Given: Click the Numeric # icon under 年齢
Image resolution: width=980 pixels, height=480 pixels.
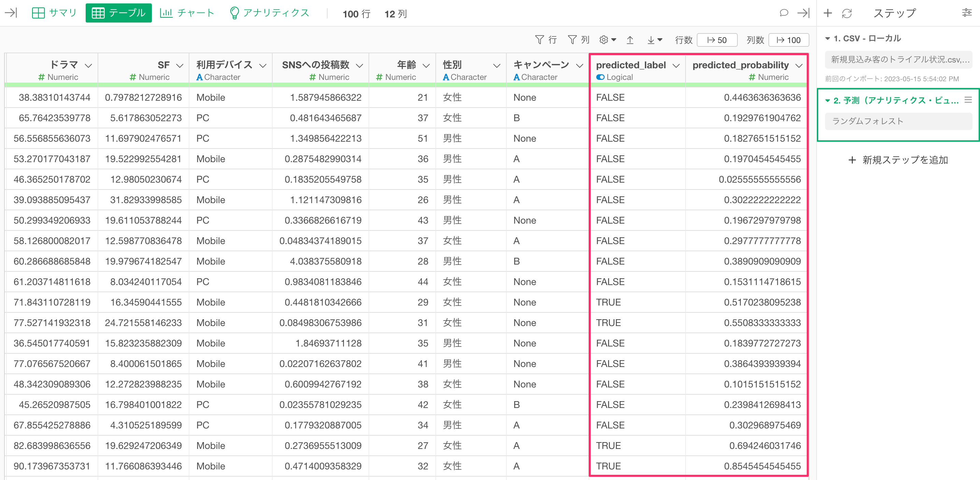Looking at the screenshot, I should pos(379,77).
